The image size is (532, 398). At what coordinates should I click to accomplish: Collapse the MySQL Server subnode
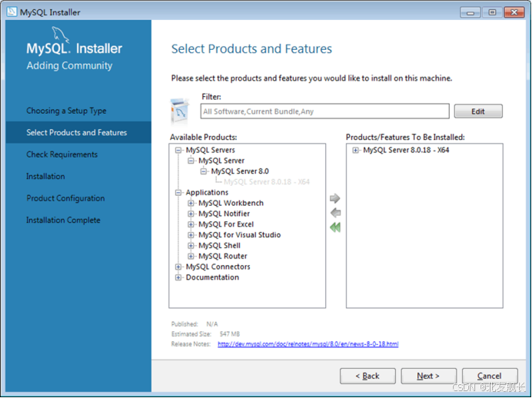coord(191,161)
